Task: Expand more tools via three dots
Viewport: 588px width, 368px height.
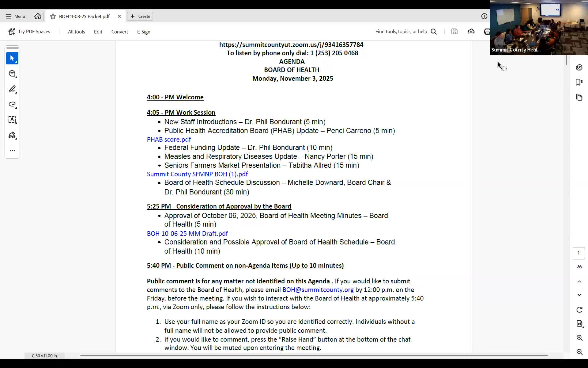Action: point(12,150)
